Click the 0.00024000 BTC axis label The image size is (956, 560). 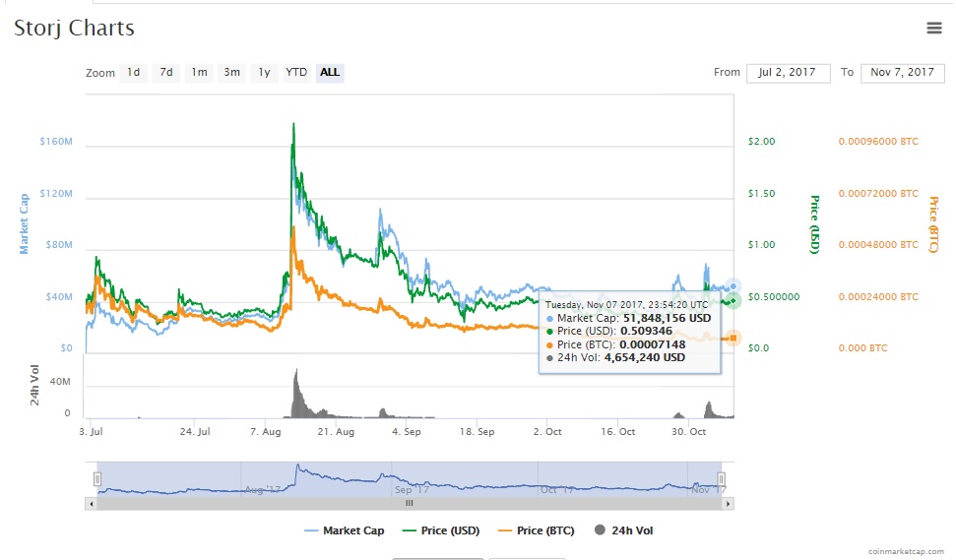878,297
